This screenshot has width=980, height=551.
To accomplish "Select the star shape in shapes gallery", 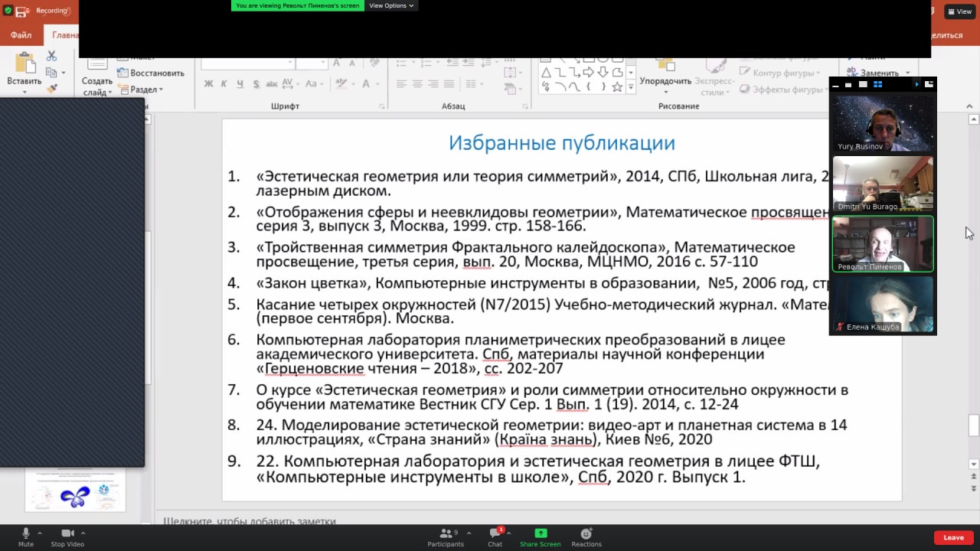I will [x=616, y=87].
